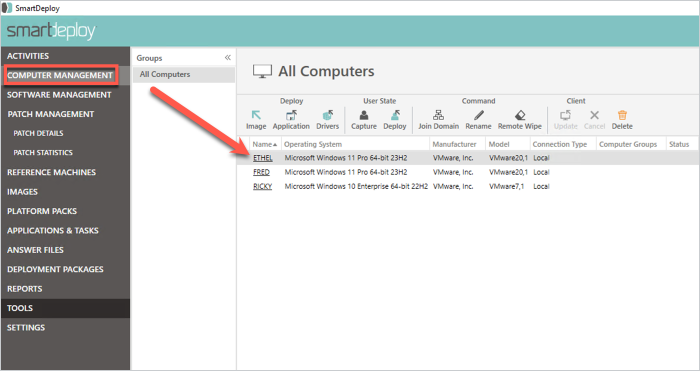
Task: Open the RICKY computer link
Action: click(x=262, y=187)
